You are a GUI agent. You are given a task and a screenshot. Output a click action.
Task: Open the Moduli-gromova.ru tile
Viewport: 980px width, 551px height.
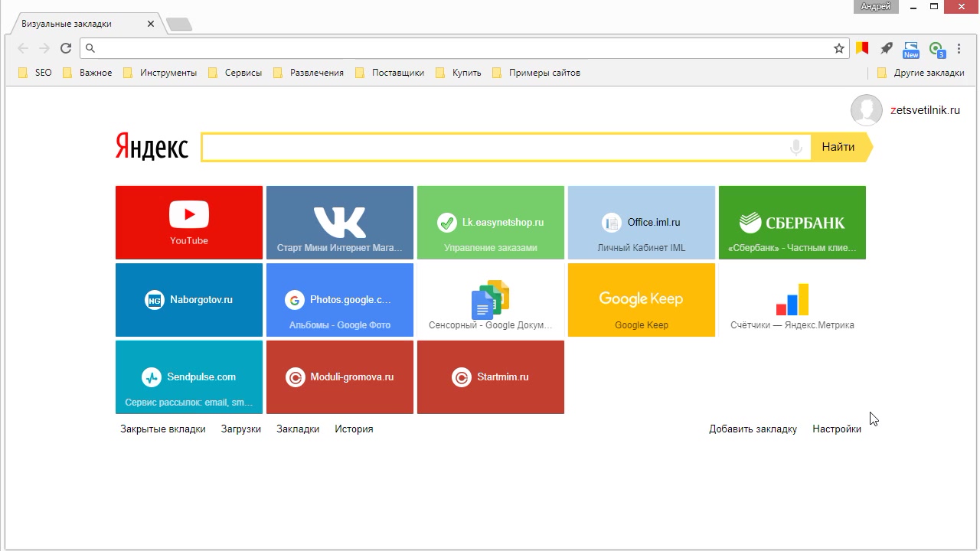[x=340, y=377]
